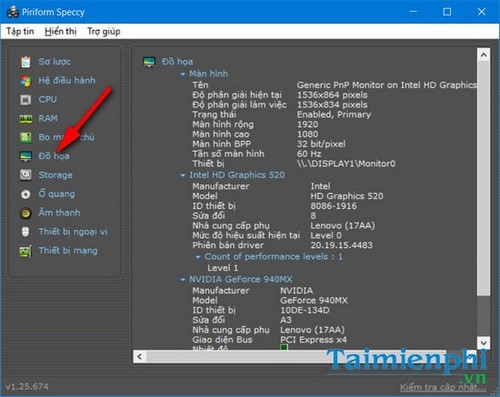Click the 60 Hz refresh rate value

(x=309, y=154)
